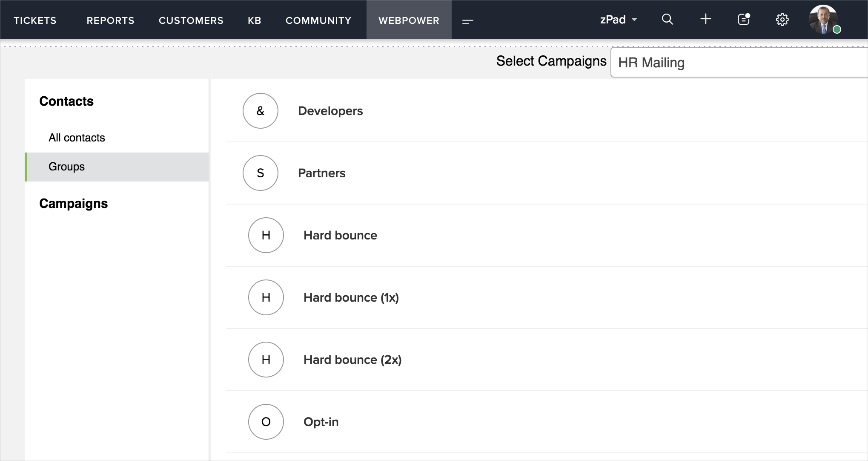Open the Customers tab

(x=191, y=20)
